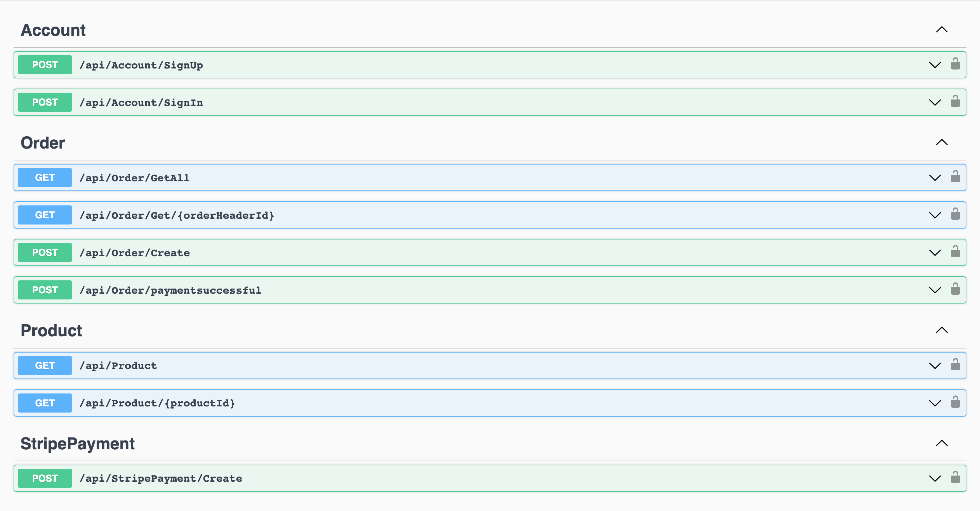
Task: Select the lock icon next to /api/Product
Action: coord(955,365)
